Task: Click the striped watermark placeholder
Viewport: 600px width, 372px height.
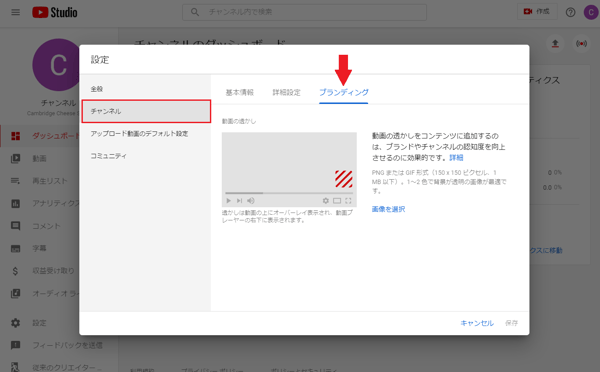Action: point(344,179)
